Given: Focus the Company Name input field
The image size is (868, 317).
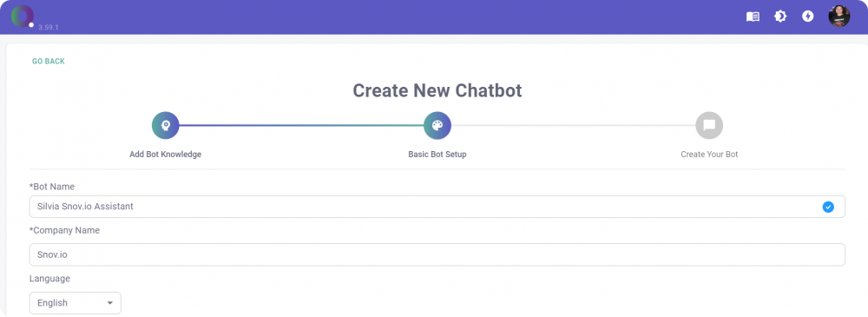Looking at the screenshot, I should pos(437,255).
